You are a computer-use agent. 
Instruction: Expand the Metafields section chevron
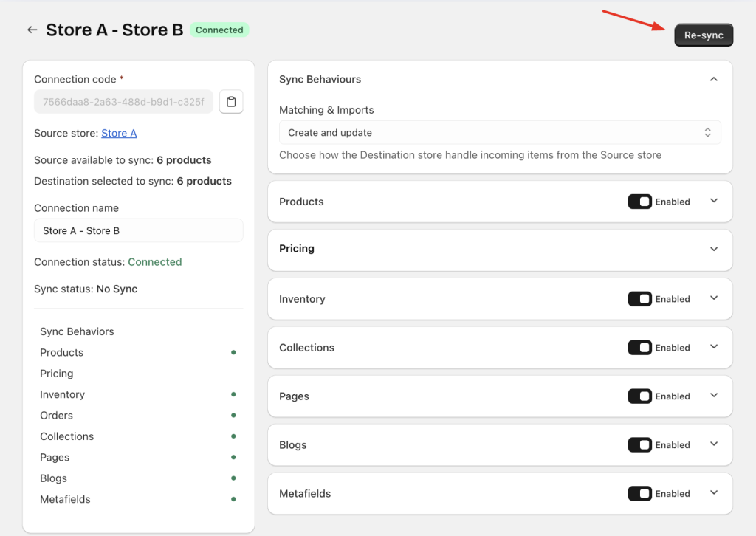click(x=713, y=493)
